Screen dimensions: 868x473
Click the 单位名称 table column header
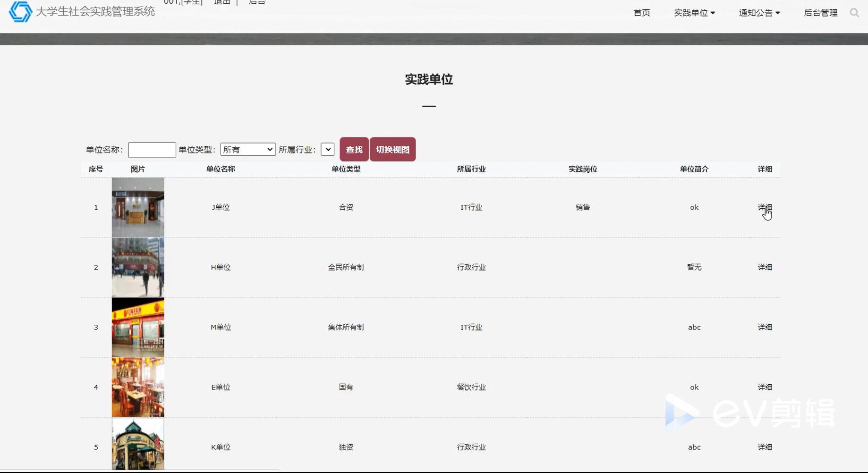(x=220, y=169)
